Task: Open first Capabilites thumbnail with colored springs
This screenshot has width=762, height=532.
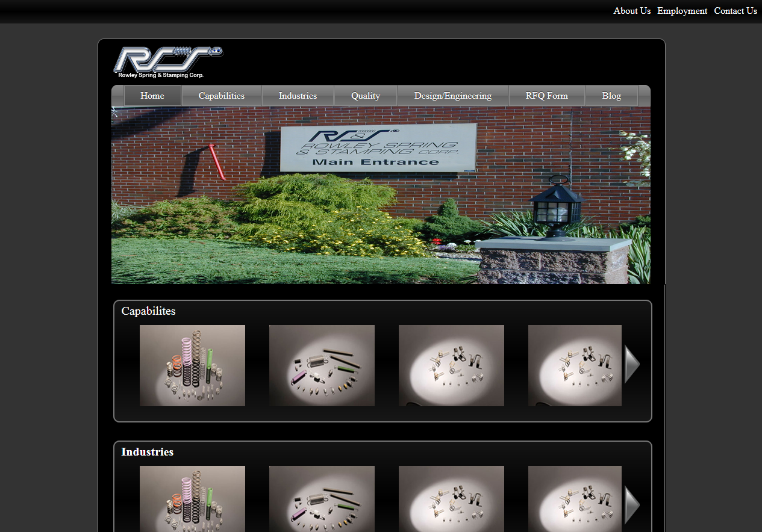Action: pyautogui.click(x=192, y=365)
